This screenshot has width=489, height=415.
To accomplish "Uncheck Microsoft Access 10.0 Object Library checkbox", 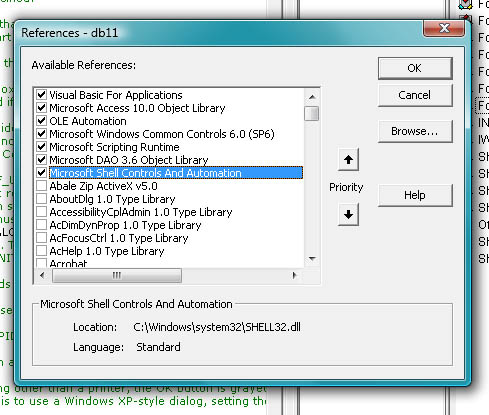I will click(x=41, y=108).
